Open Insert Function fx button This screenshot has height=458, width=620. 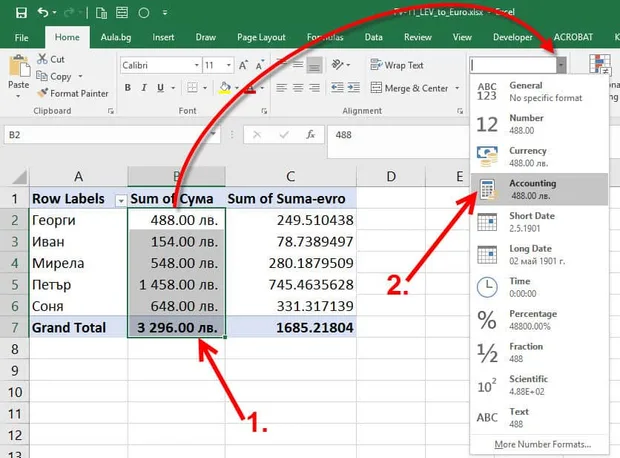311,135
